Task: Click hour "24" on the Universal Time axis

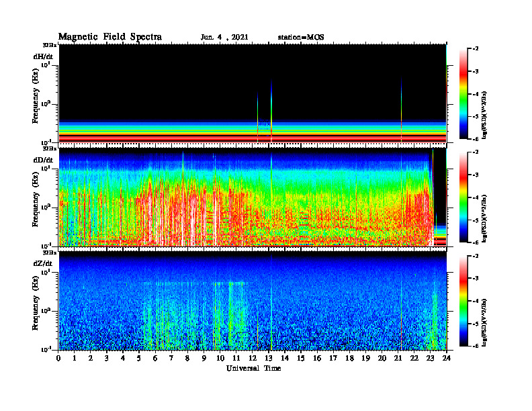Action: (447, 359)
